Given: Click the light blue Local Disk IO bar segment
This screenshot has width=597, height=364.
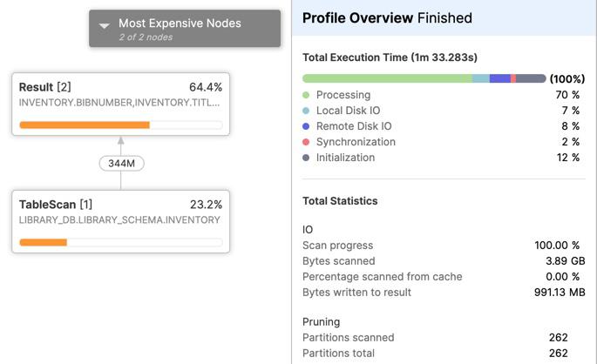Looking at the screenshot, I should [x=480, y=78].
